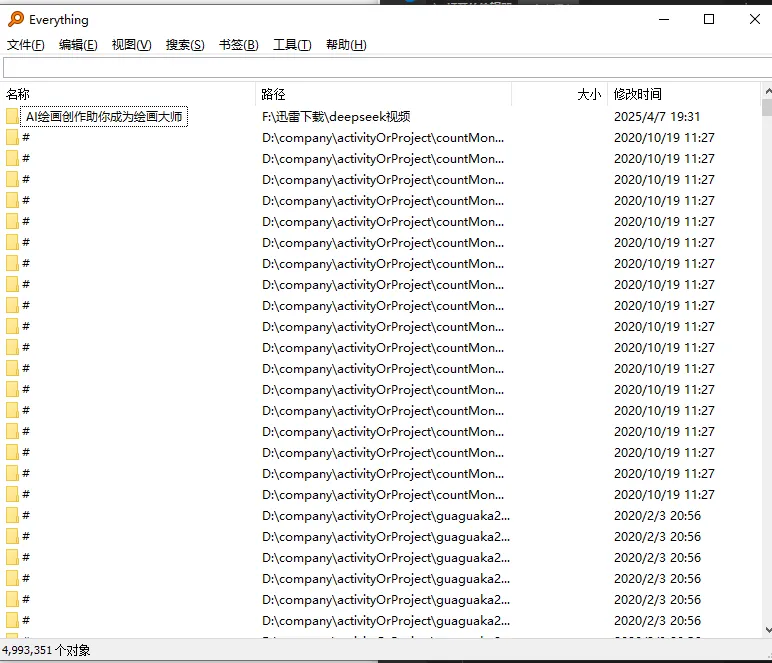The image size is (772, 663).
Task: Sort results by the 修改时间 column header
Action: click(684, 94)
